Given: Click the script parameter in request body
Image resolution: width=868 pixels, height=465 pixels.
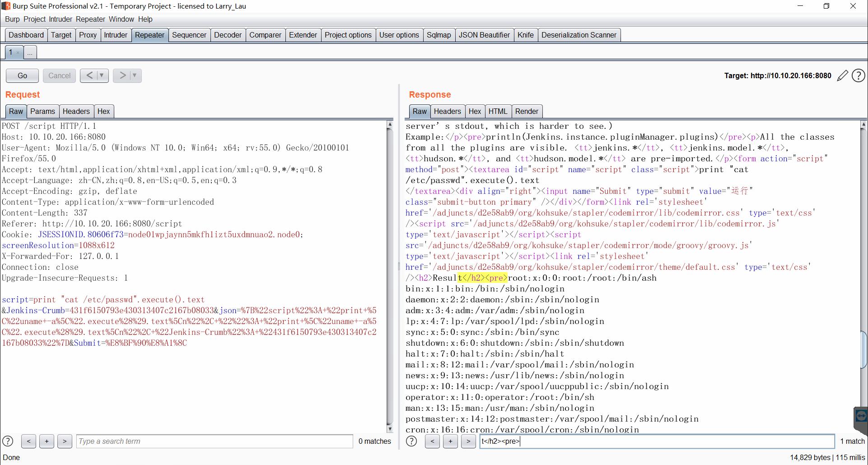Looking at the screenshot, I should click(x=103, y=300).
